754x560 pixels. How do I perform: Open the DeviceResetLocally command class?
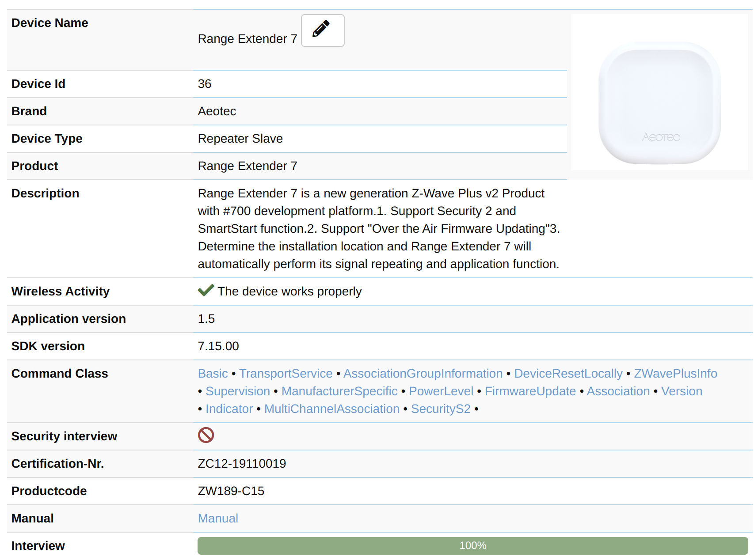pos(568,373)
